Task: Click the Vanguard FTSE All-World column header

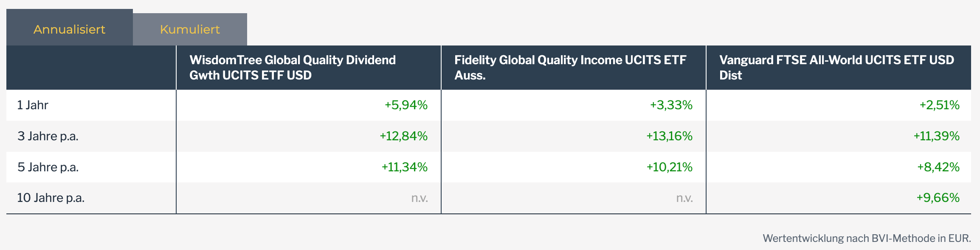Action: pos(836,68)
